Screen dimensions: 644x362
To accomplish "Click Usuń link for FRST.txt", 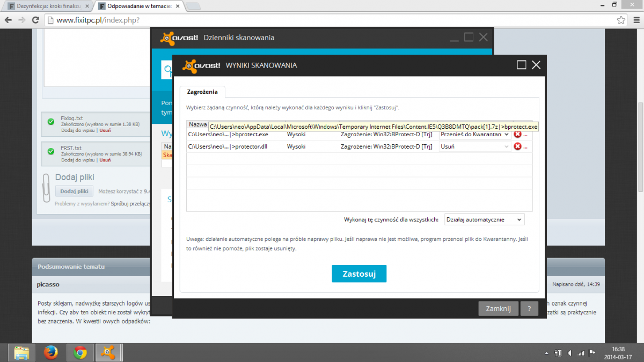I will (x=105, y=160).
